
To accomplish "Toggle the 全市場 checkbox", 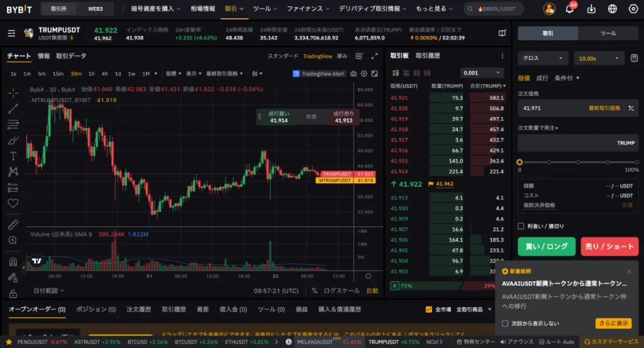I will pos(429,310).
